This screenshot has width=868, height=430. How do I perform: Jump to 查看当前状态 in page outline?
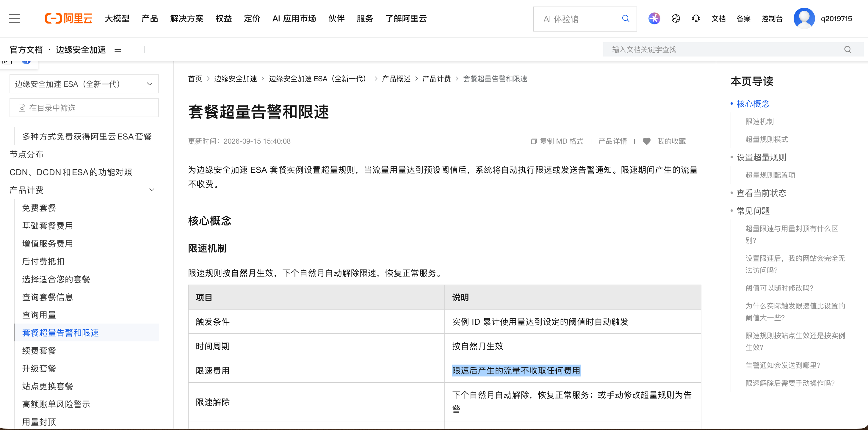[761, 193]
